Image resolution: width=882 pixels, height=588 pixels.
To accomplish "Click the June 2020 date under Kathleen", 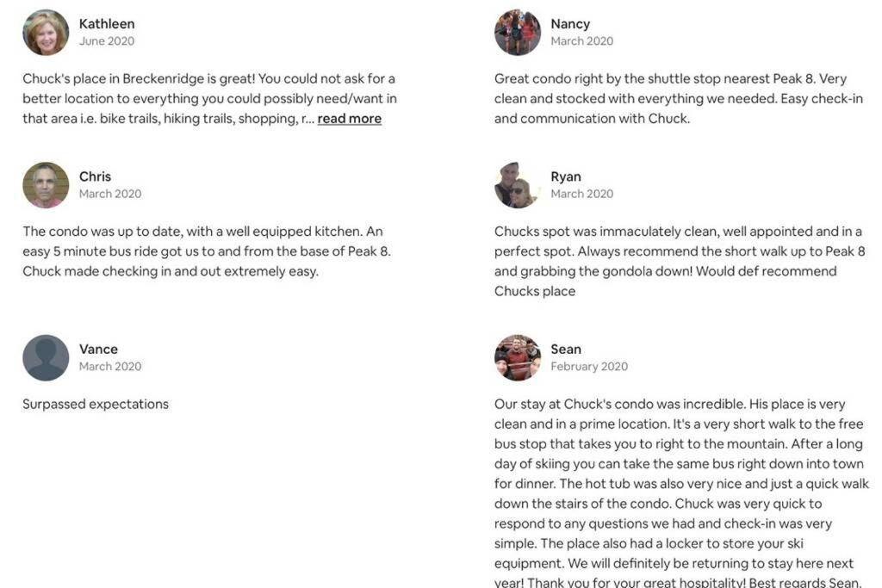I will [x=107, y=41].
